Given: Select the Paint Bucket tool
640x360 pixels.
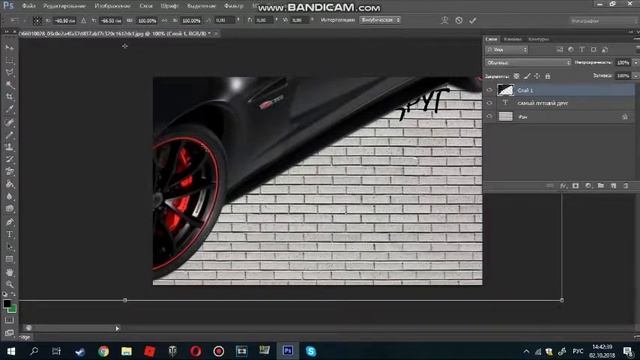Looking at the screenshot, I should coord(9,184).
